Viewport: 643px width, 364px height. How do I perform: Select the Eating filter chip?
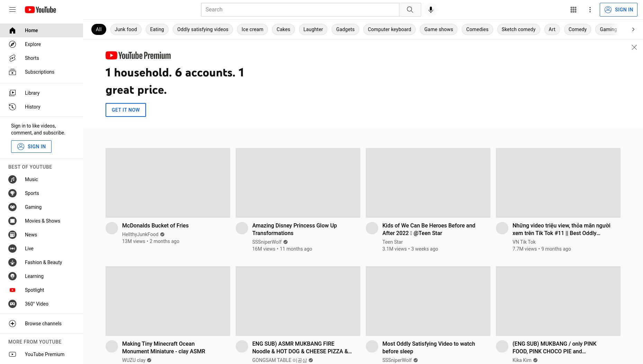point(157,29)
